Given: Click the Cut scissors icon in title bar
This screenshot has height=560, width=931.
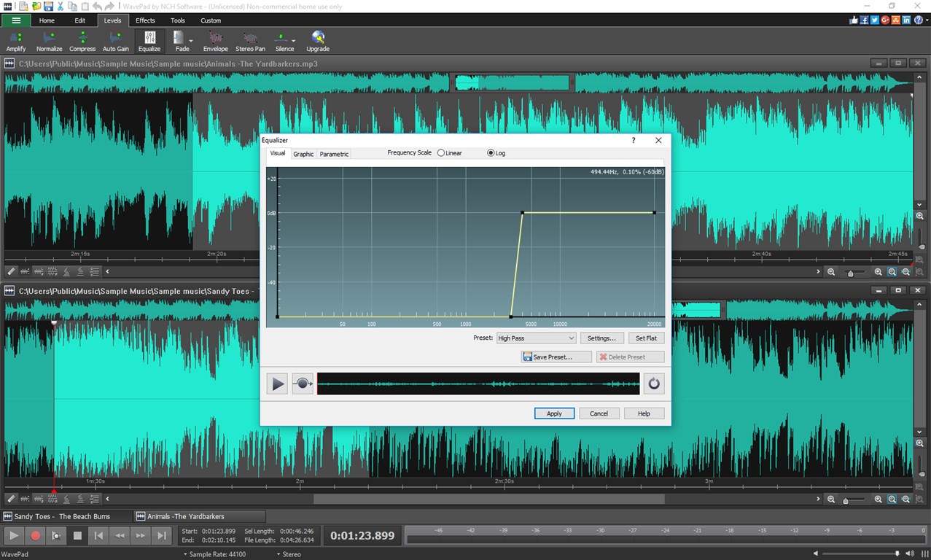Looking at the screenshot, I should click(61, 6).
